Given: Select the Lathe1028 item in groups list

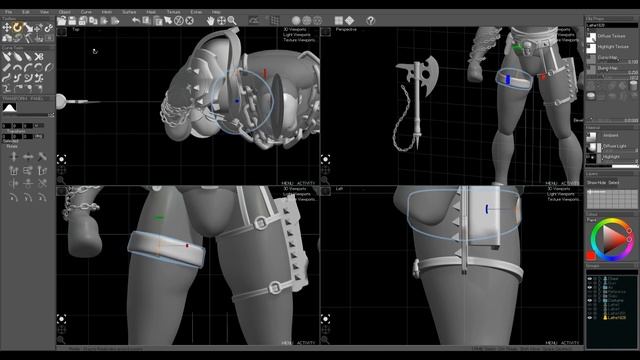Looking at the screenshot, I should pos(616,318).
